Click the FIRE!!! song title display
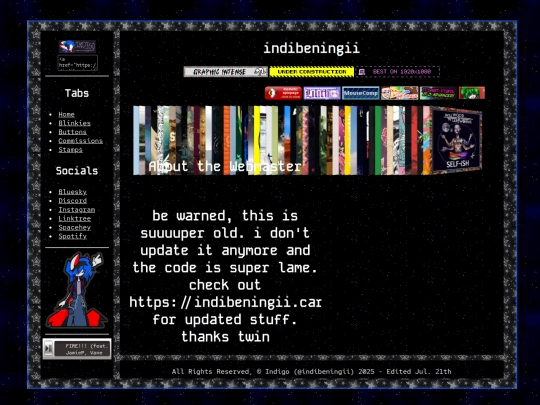 [83, 349]
